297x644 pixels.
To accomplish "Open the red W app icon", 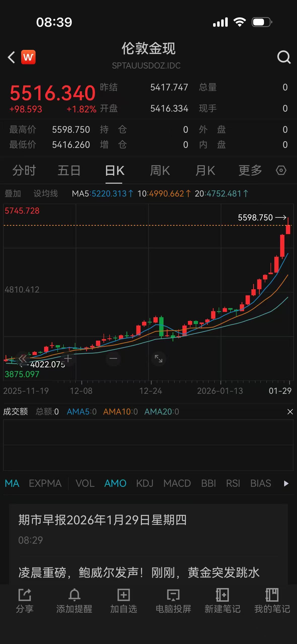I will click(28, 57).
